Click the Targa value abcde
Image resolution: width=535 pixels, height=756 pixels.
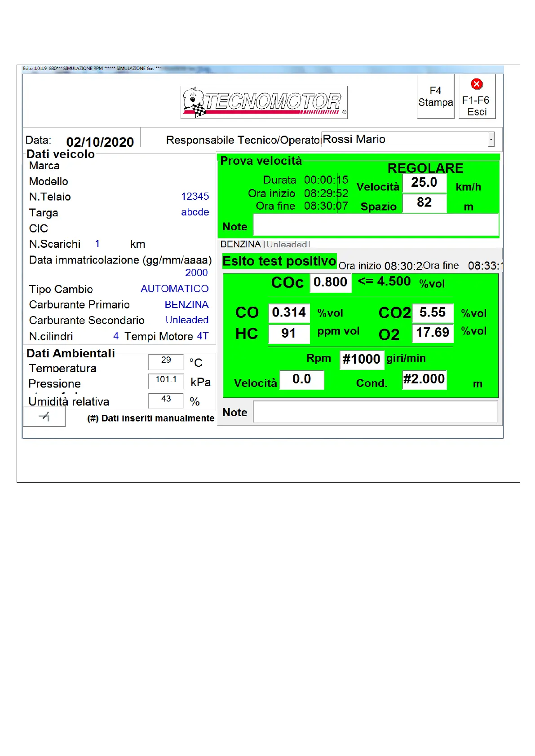[x=195, y=212]
